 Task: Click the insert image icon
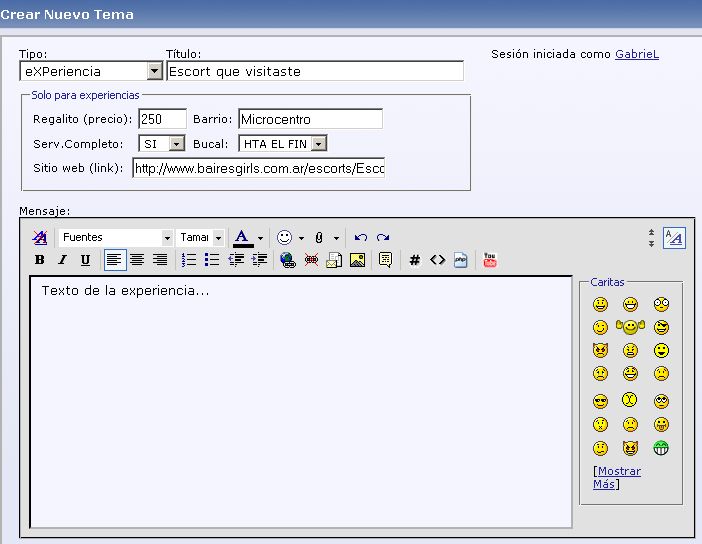click(x=357, y=260)
